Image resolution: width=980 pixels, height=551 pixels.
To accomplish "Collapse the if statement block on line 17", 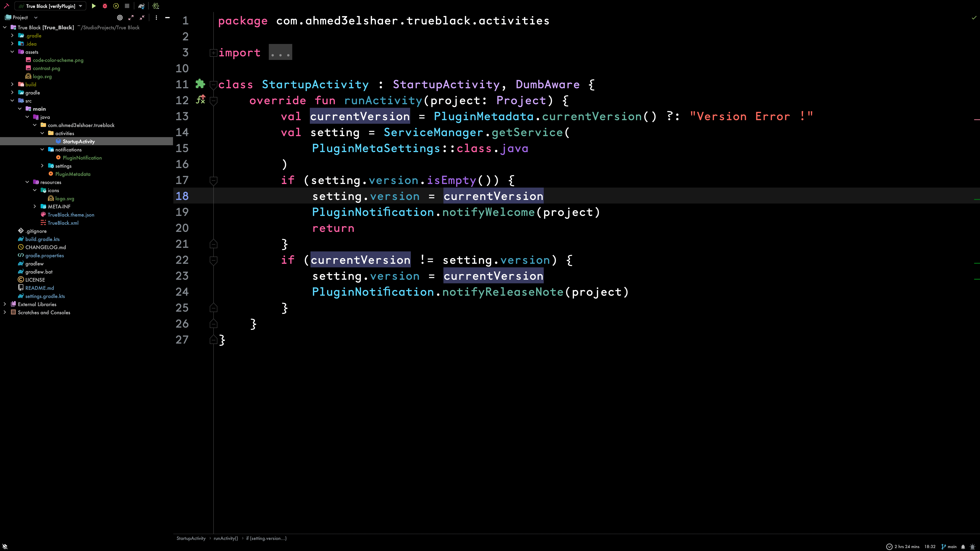I will (214, 180).
